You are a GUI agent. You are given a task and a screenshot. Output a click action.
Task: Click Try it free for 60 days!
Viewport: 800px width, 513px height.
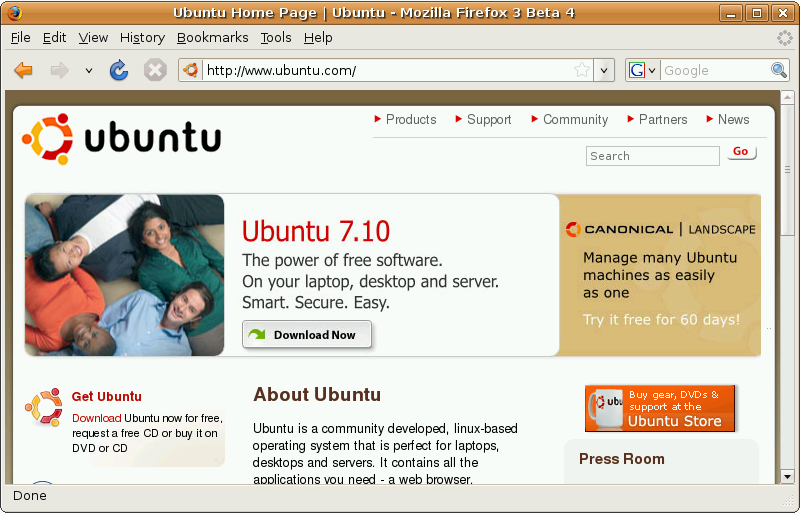pos(661,320)
